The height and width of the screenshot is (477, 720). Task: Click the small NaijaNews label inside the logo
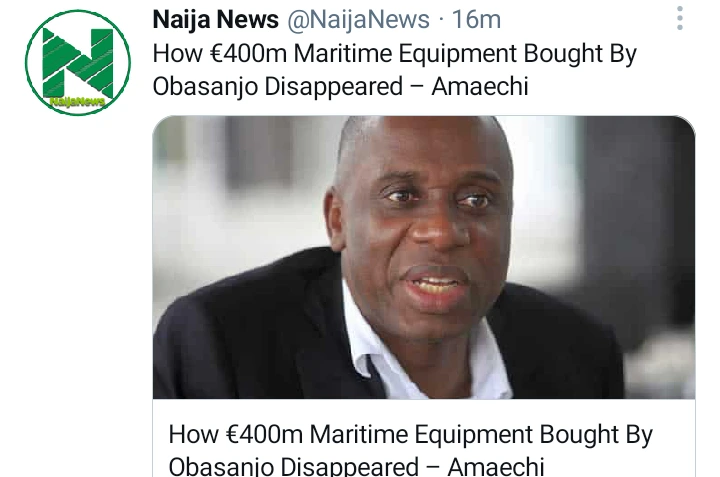[x=77, y=102]
